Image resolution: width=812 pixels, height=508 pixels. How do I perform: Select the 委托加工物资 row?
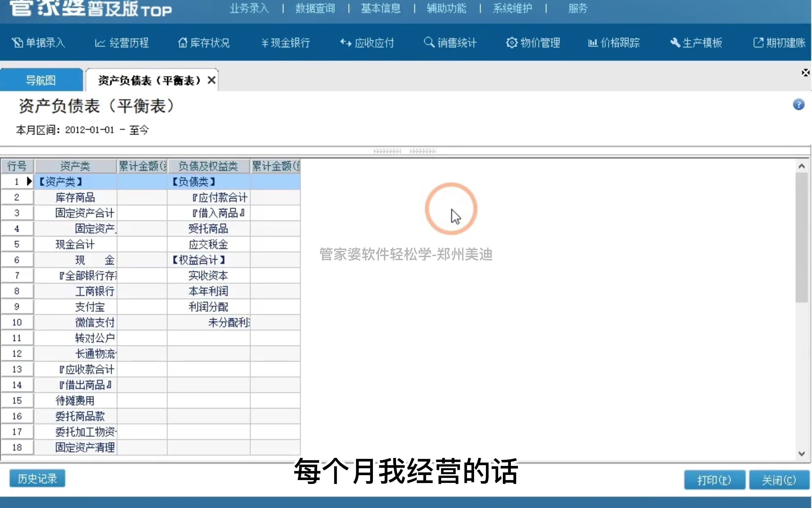(76, 432)
